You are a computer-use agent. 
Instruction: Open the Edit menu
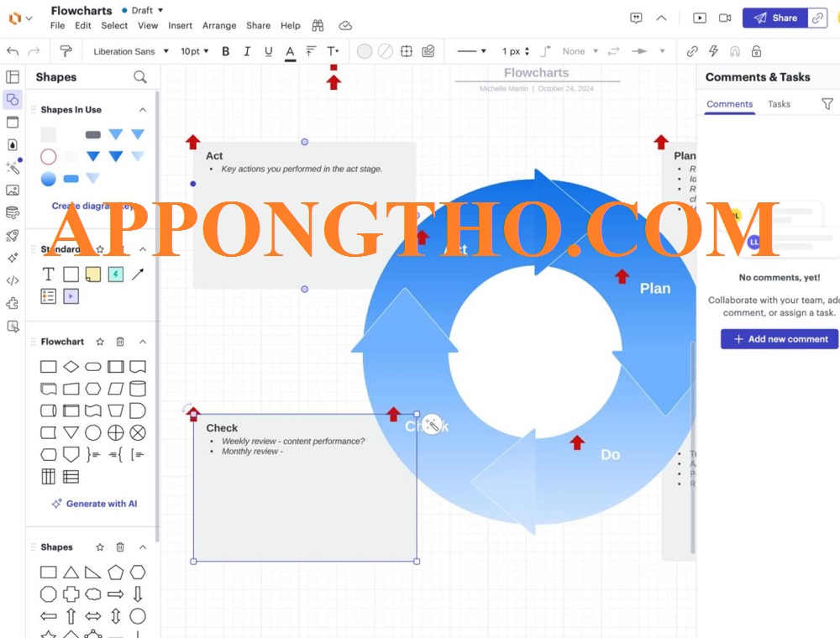pyautogui.click(x=83, y=25)
